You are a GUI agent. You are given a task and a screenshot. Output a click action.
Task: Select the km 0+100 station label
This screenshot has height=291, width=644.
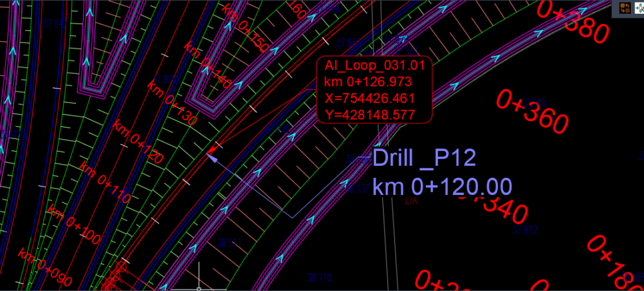click(x=74, y=224)
